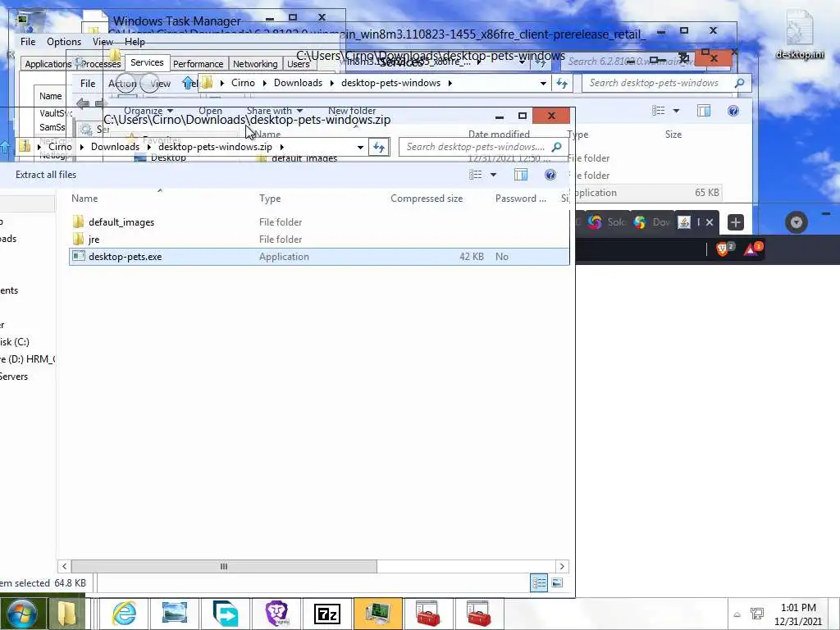840x630 pixels.
Task: Open view options dropdown arrow in zip window
Action: point(493,175)
